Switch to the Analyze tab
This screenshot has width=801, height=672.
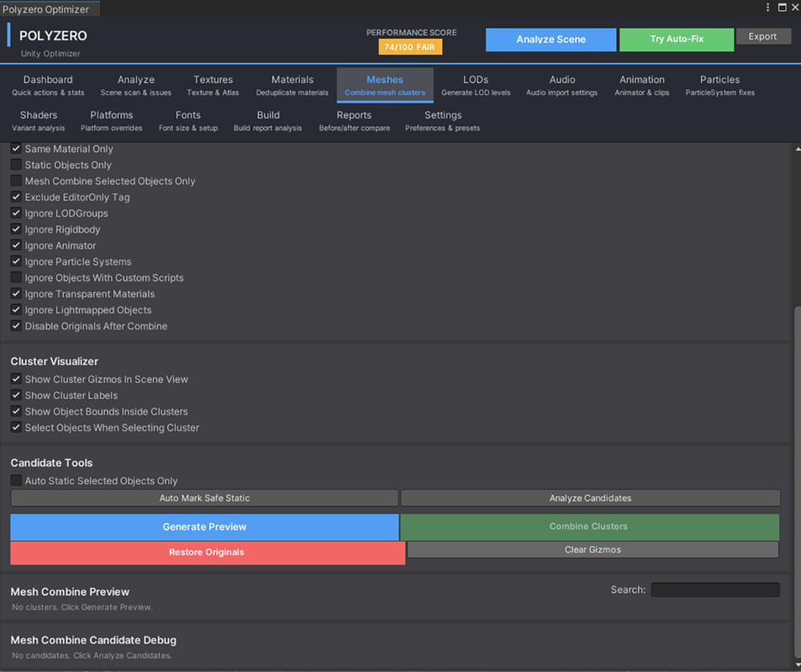136,86
